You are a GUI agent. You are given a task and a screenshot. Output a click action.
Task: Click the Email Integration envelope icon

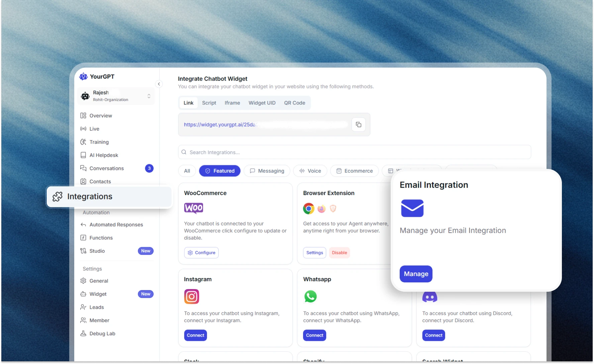[x=412, y=208]
